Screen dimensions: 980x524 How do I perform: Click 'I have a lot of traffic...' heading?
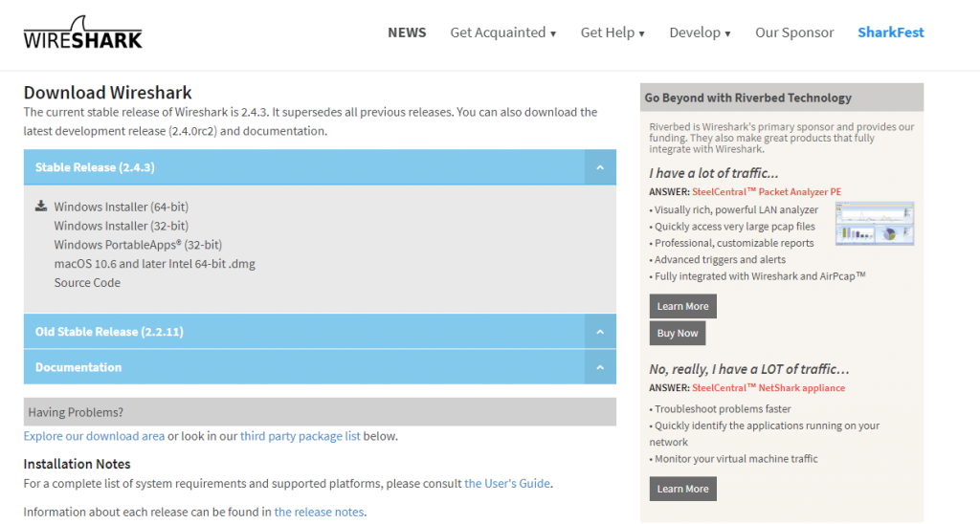click(x=714, y=173)
